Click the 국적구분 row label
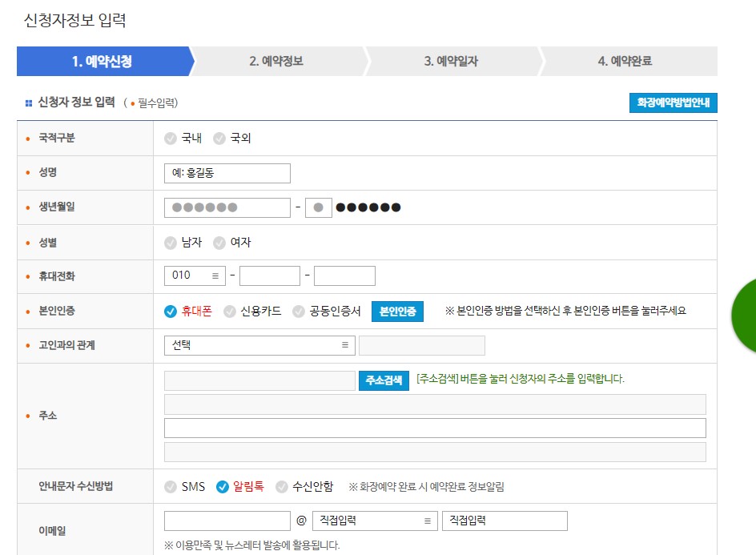The width and height of the screenshot is (756, 555). click(57, 138)
